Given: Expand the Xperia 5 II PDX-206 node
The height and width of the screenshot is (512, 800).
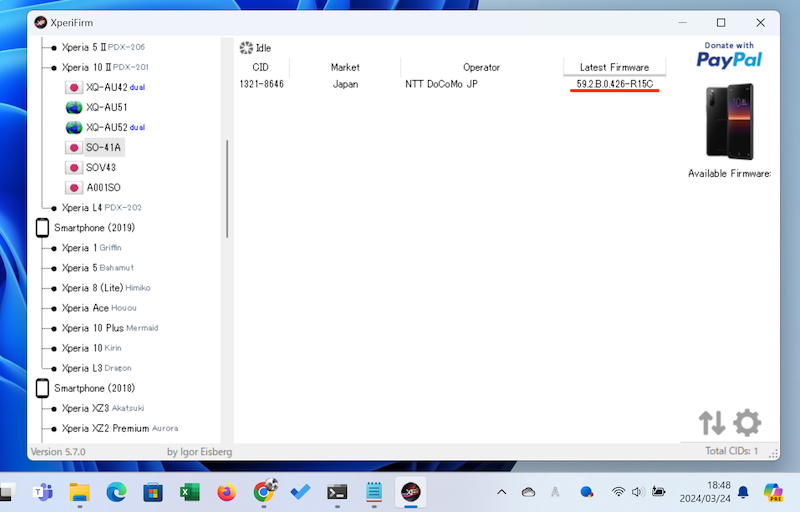Looking at the screenshot, I should tap(54, 48).
